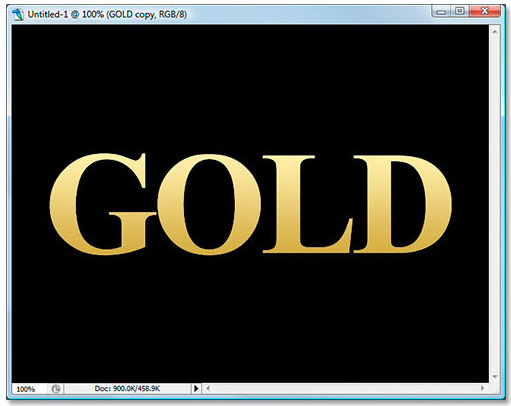Image resolution: width=511 pixels, height=406 pixels.
Task: Click the horizontal scrollbar left arrow
Action: tap(208, 388)
